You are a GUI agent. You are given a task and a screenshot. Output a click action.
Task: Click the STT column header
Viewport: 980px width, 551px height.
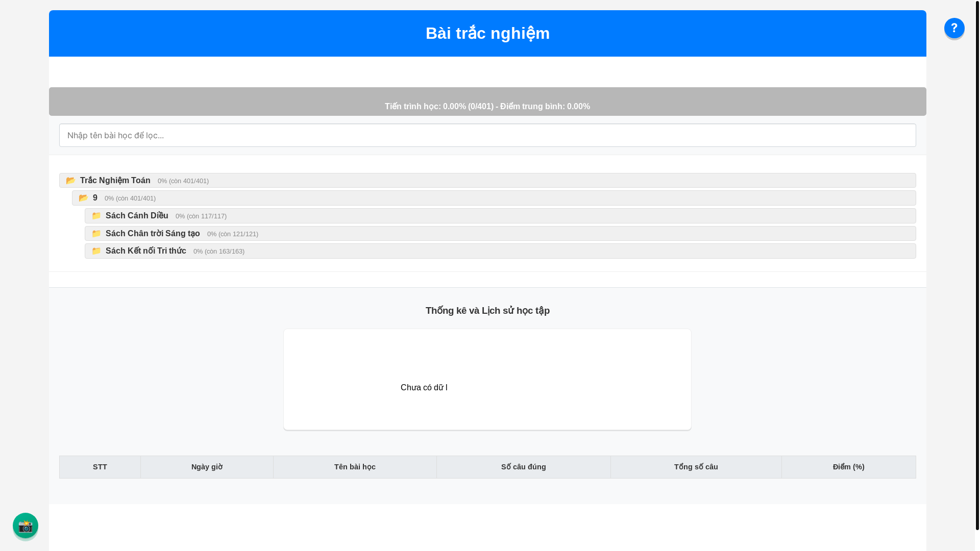[x=100, y=467]
